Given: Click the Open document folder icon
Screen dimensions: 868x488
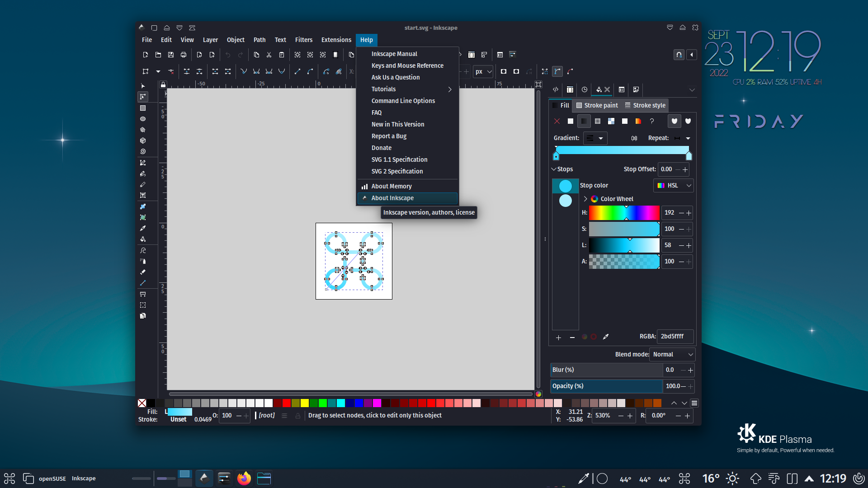Looking at the screenshot, I should [158, 55].
